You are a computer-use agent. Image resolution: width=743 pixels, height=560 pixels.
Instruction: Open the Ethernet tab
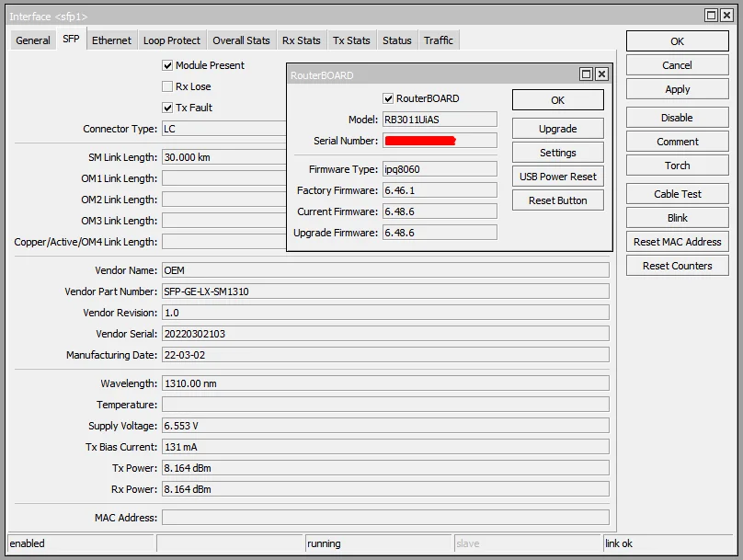click(111, 40)
